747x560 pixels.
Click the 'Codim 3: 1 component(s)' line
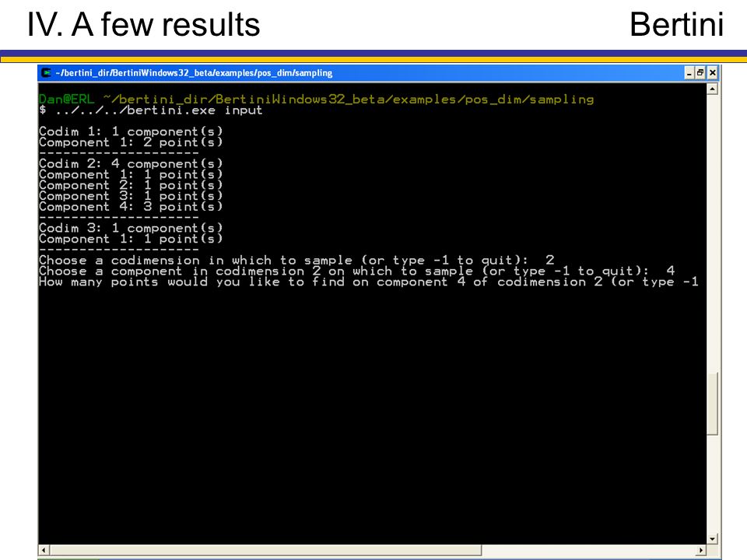(x=131, y=228)
